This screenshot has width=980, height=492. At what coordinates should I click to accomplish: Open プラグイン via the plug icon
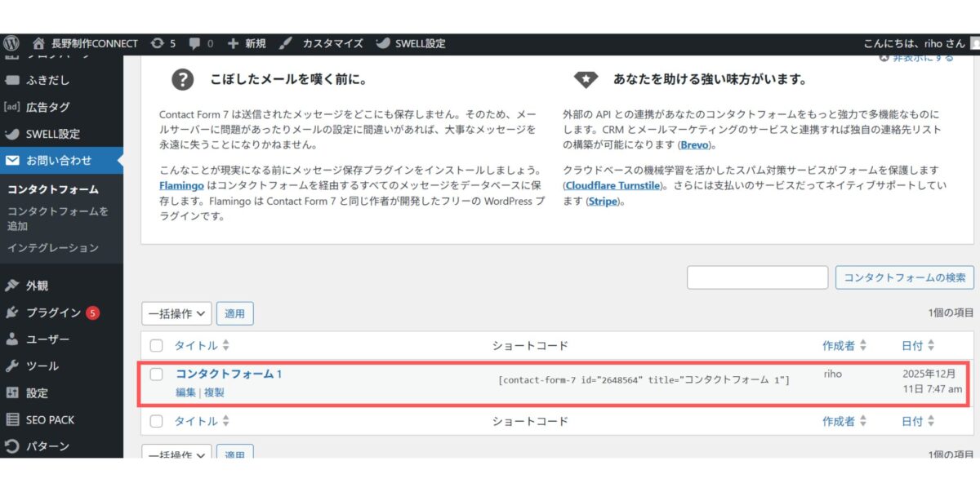pyautogui.click(x=11, y=311)
